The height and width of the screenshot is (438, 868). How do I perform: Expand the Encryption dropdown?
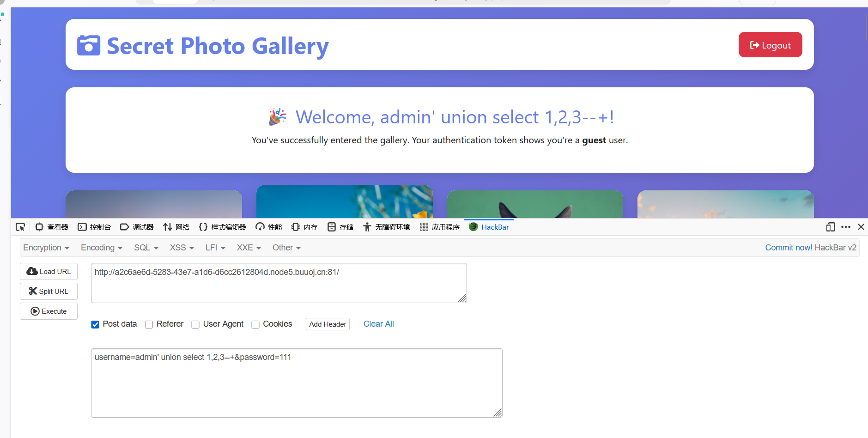[46, 248]
